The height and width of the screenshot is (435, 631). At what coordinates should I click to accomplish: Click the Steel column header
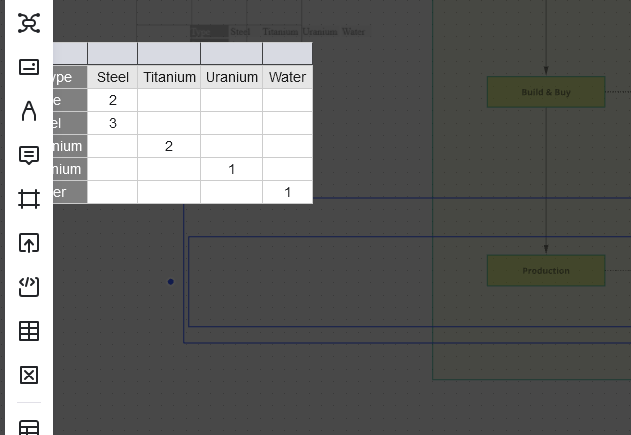point(113,77)
